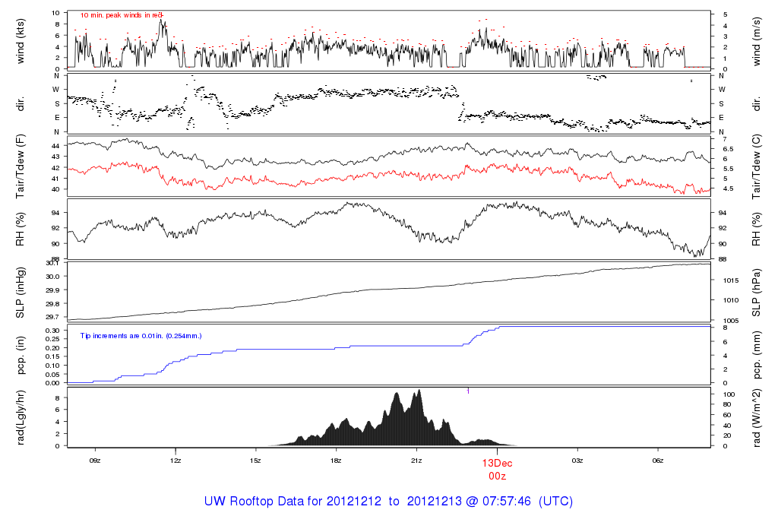Click the '06z' time axis label
This screenshot has height=532, width=778.
click(657, 461)
